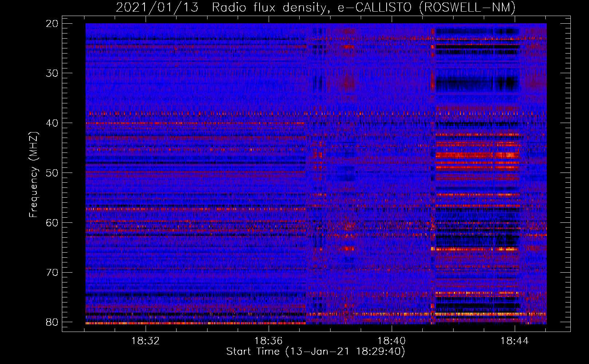Image resolution: width=589 pixels, height=364 pixels.
Task: Click the frequency tick label 20
Action: pos(52,24)
